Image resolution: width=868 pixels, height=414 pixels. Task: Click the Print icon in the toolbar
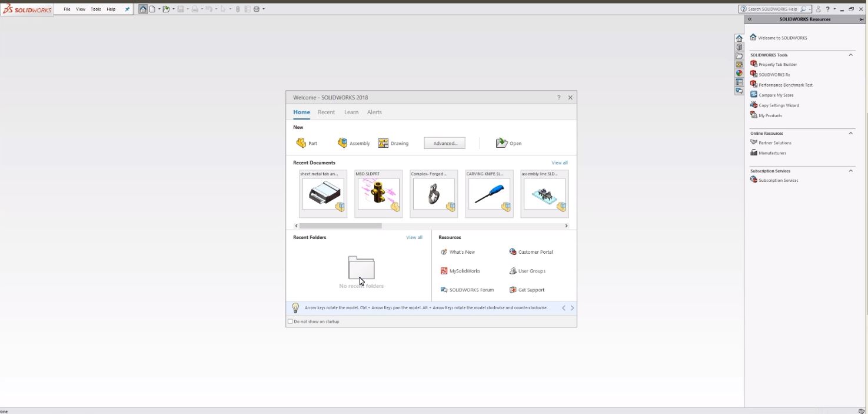195,9
